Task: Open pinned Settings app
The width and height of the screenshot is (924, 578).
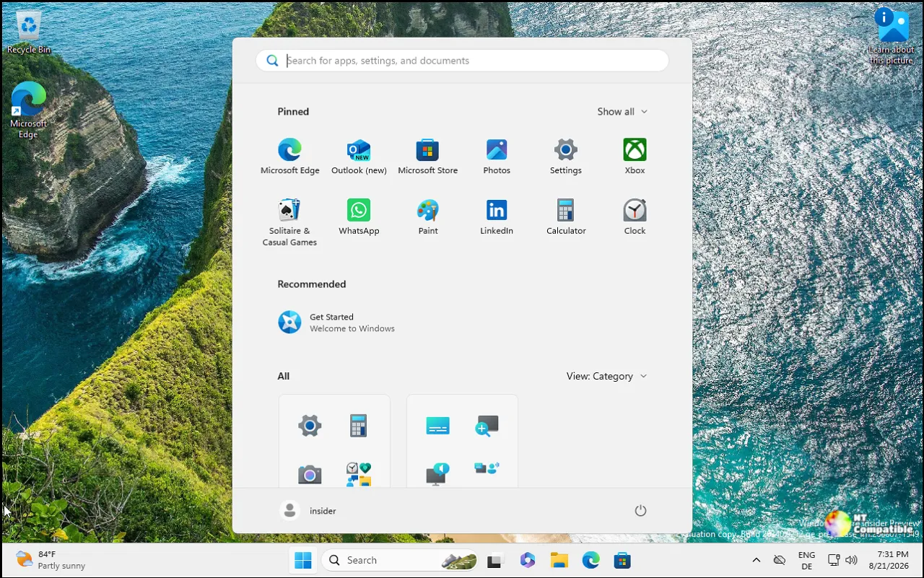Action: (x=566, y=157)
